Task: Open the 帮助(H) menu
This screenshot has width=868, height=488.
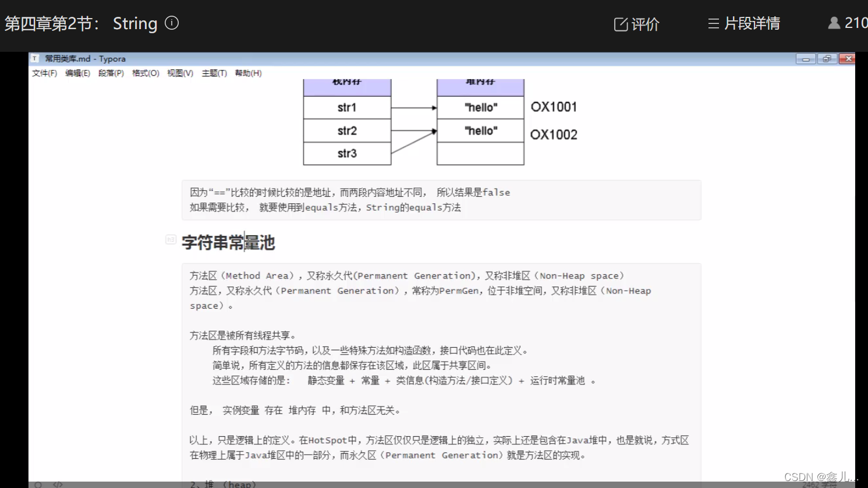Action: click(x=248, y=73)
